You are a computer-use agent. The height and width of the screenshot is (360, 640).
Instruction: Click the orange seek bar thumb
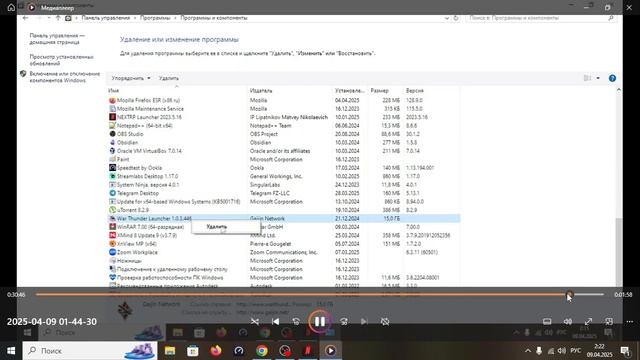570,294
